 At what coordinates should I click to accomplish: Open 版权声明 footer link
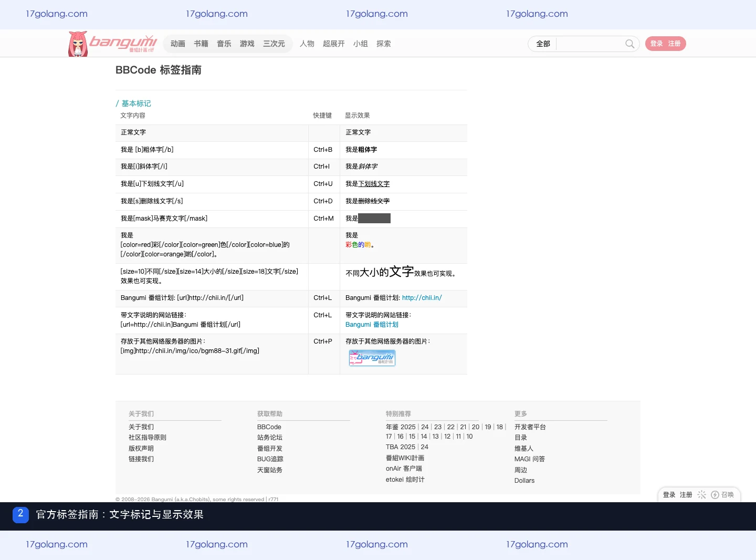point(141,449)
